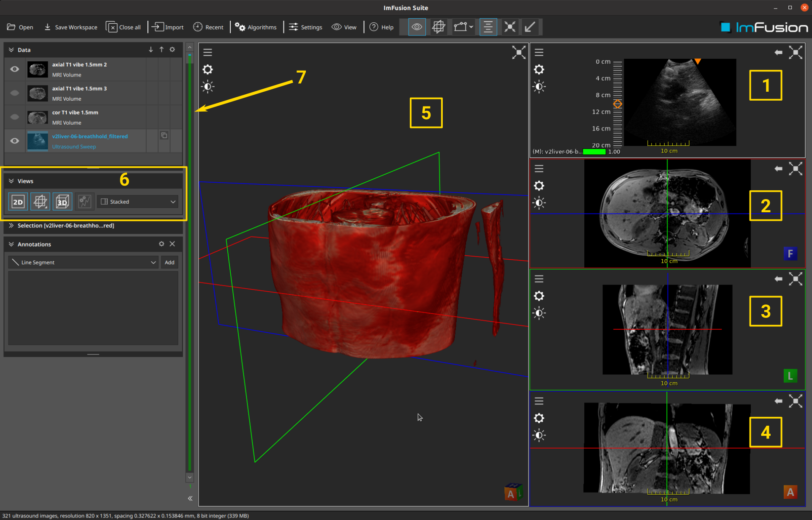This screenshot has width=812, height=520.
Task: Open the Stacked layout dropdown
Action: click(138, 202)
